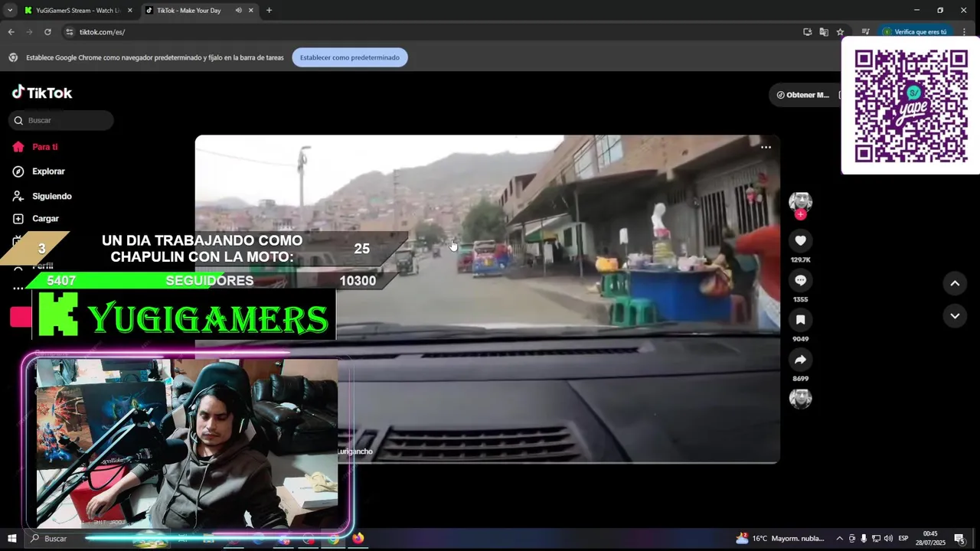Open the clock showing 00:45

(930, 538)
